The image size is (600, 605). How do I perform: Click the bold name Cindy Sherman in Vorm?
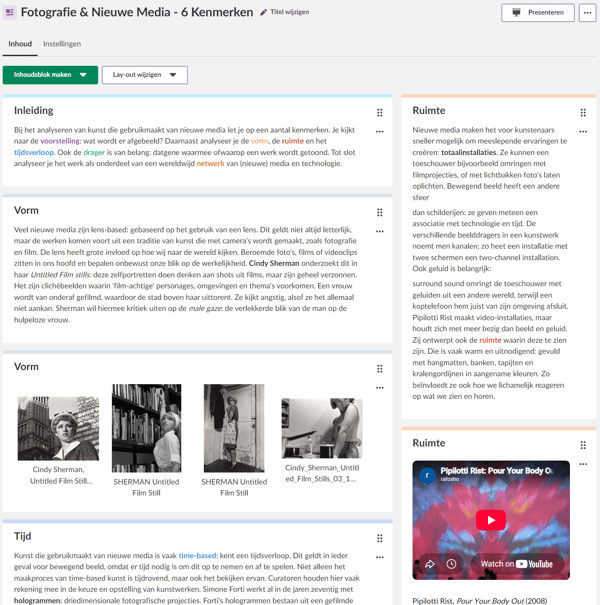274,264
